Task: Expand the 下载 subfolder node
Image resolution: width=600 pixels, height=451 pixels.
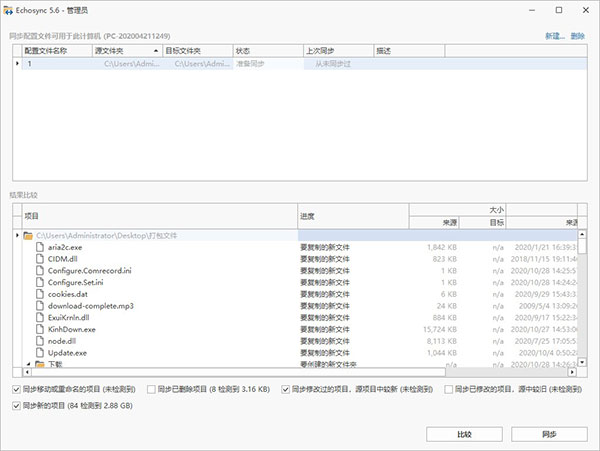Action: 29,364
